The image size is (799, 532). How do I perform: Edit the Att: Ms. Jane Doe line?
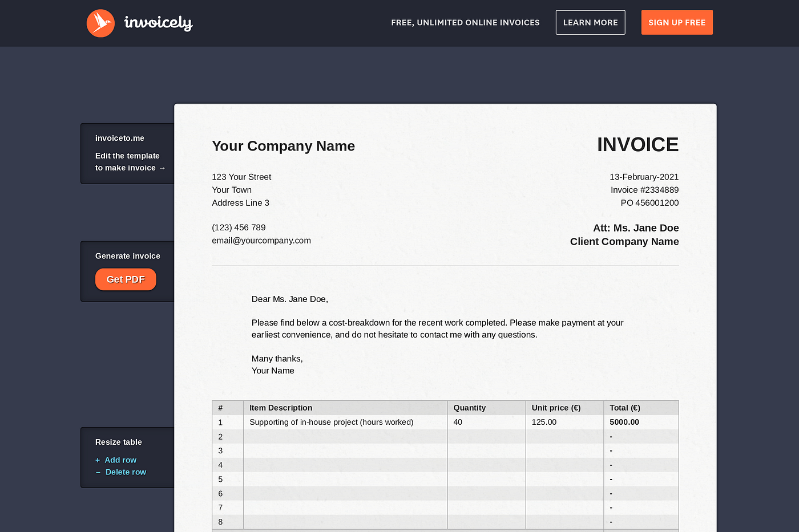636,228
